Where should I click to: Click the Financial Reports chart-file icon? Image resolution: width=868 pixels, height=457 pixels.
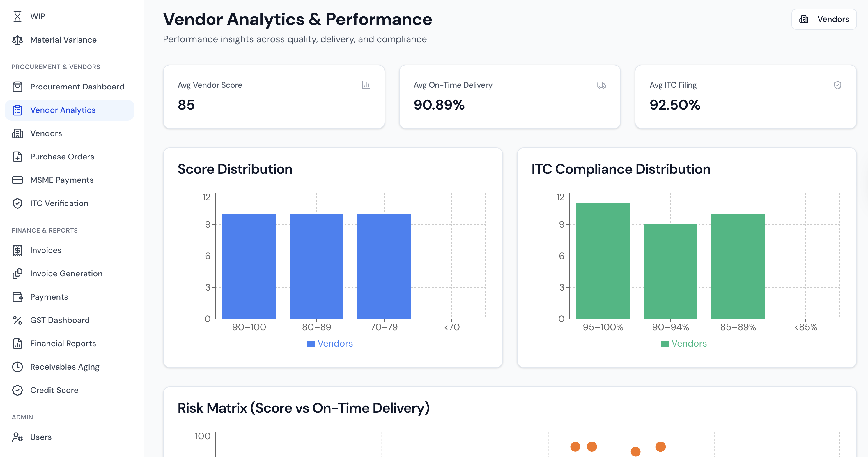point(17,343)
